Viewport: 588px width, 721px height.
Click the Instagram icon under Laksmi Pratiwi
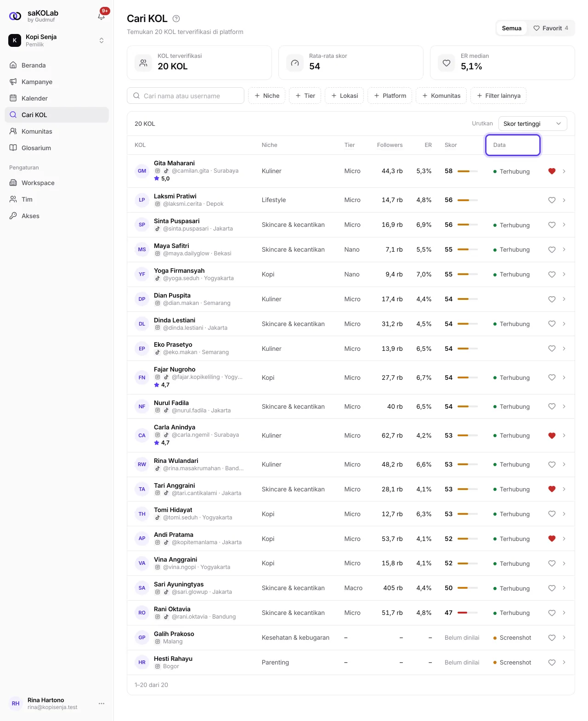158,204
